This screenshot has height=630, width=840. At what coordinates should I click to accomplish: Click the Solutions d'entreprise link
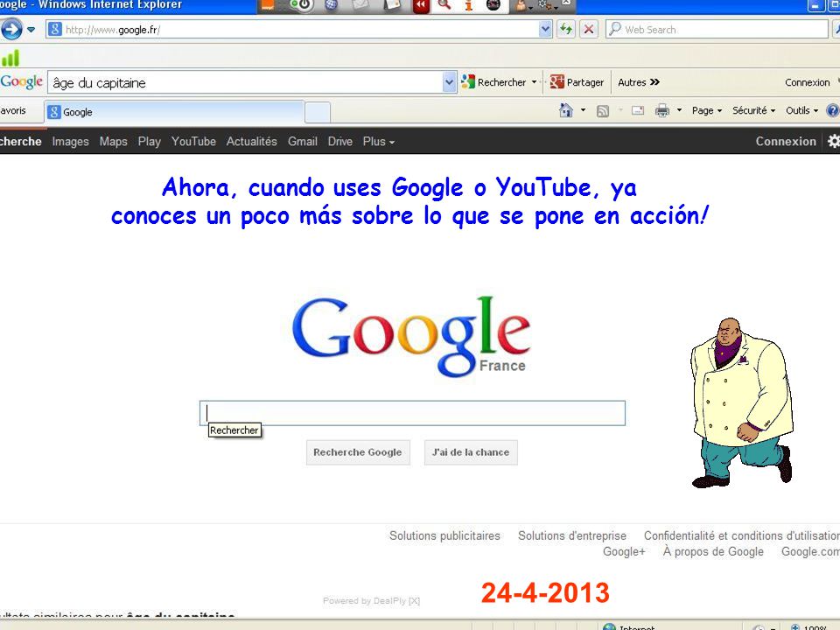(571, 535)
